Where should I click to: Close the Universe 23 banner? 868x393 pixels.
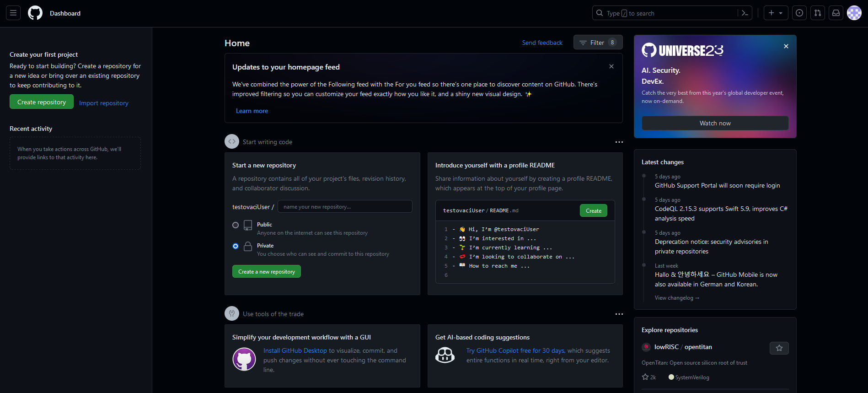[x=786, y=46]
